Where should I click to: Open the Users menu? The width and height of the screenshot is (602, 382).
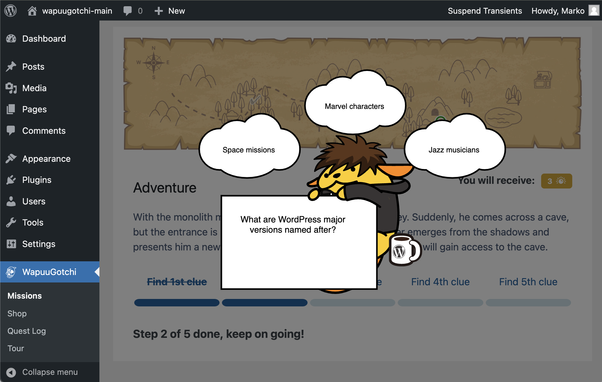(x=50, y=201)
